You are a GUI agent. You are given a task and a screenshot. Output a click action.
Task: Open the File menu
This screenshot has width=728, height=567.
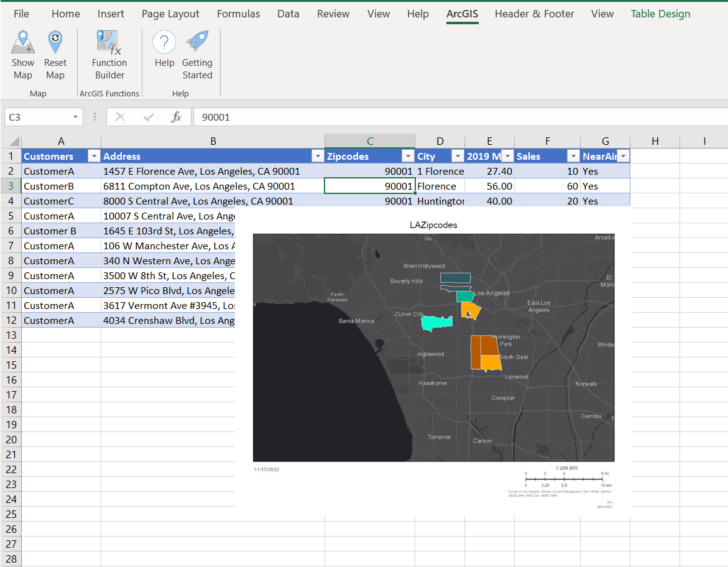point(21,14)
